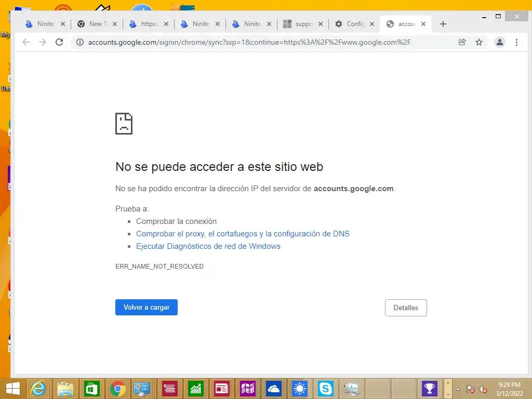Open Windows Store from taskbar

(91, 389)
